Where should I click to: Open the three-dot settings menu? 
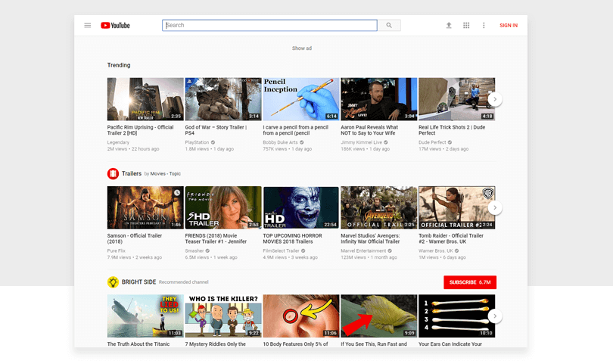tap(484, 26)
